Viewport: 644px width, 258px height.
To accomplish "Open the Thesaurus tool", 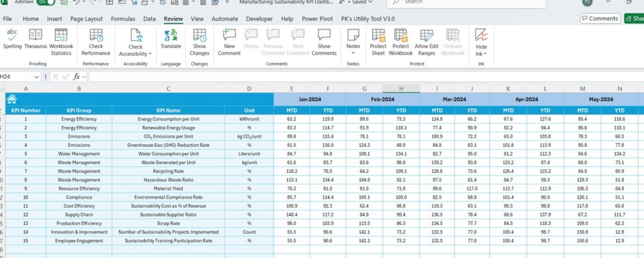I will pos(35,40).
